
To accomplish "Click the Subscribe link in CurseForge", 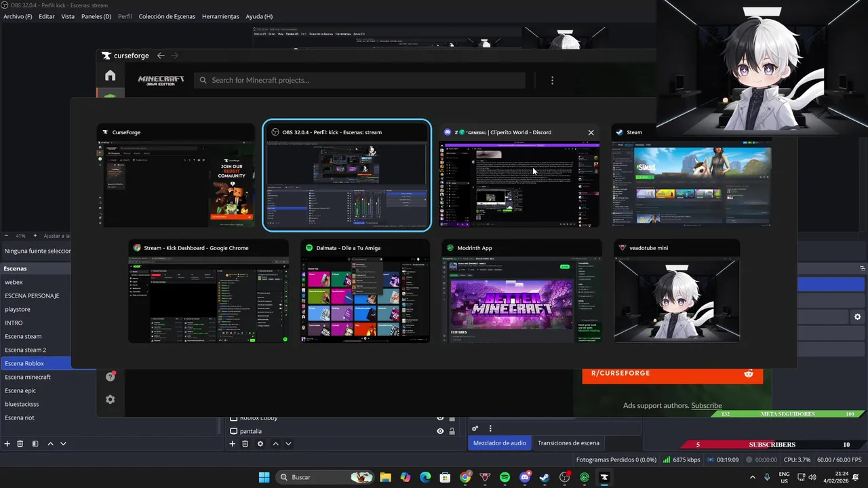I will coord(707,405).
